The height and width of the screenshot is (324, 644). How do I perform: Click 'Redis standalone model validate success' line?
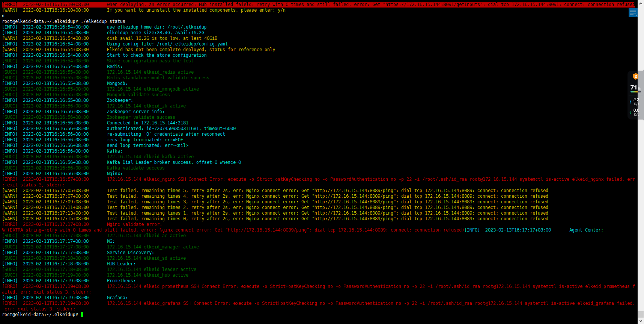coord(158,78)
